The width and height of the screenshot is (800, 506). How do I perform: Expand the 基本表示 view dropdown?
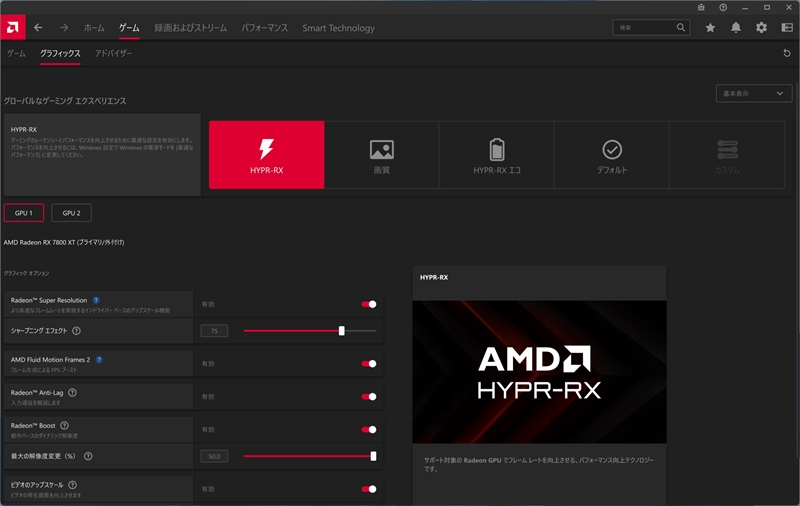[x=754, y=93]
